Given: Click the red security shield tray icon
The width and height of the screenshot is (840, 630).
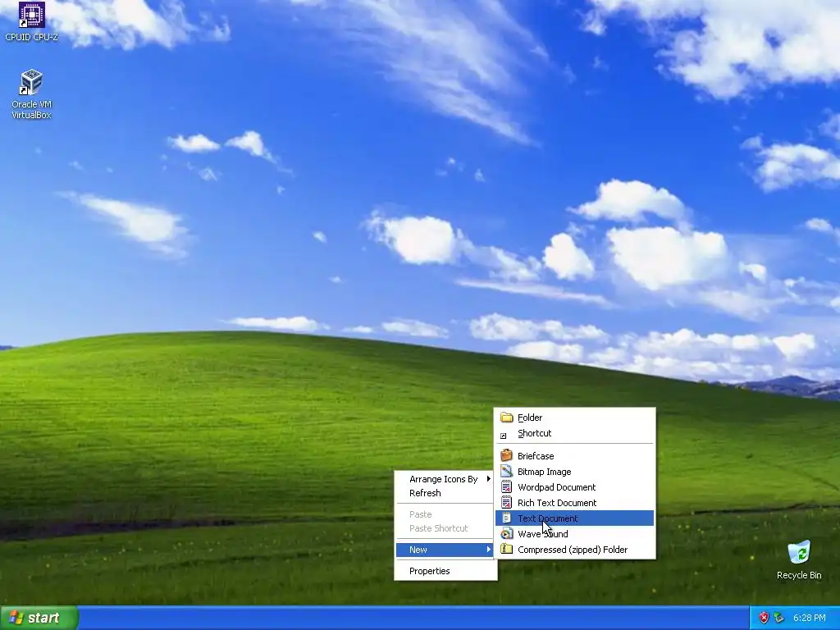Looking at the screenshot, I should [x=764, y=618].
